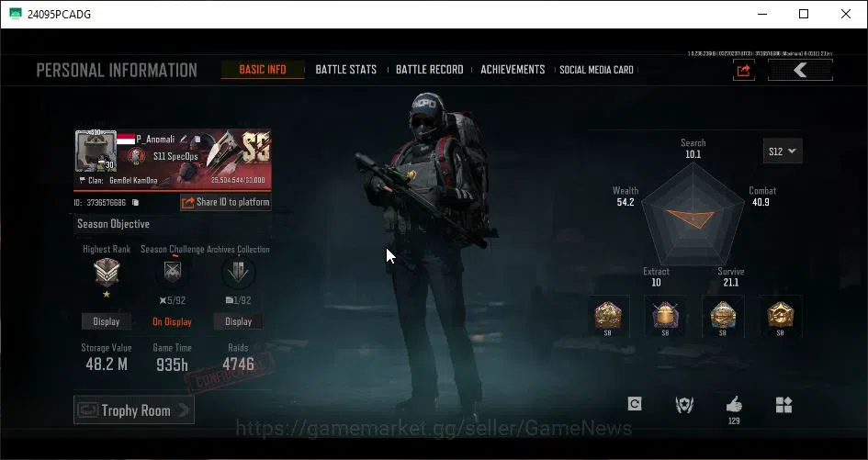
Task: Click the Storage Value 48.2 M
Action: click(107, 364)
